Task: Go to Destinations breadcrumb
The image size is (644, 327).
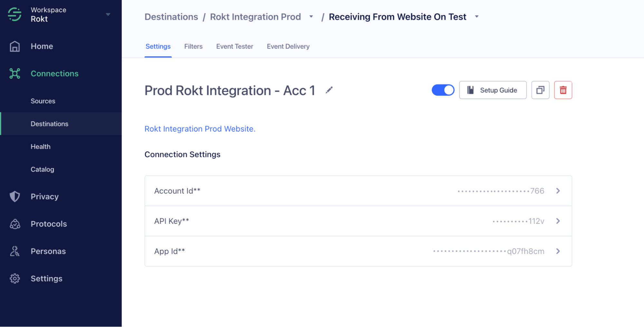Action: [x=171, y=17]
